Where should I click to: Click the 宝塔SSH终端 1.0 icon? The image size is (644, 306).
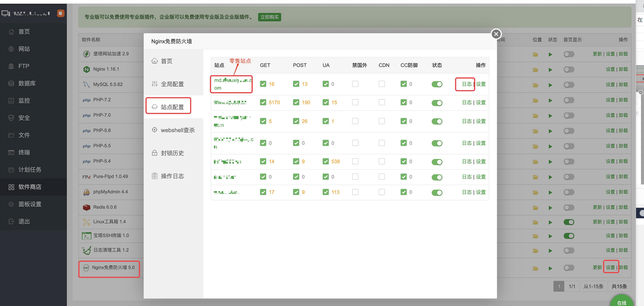pos(86,236)
